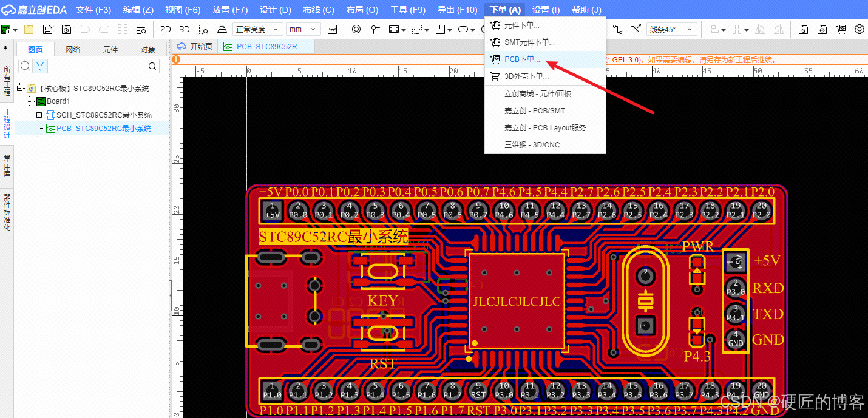Click the save-all icon beside save
The image size is (868, 418).
click(66, 29)
